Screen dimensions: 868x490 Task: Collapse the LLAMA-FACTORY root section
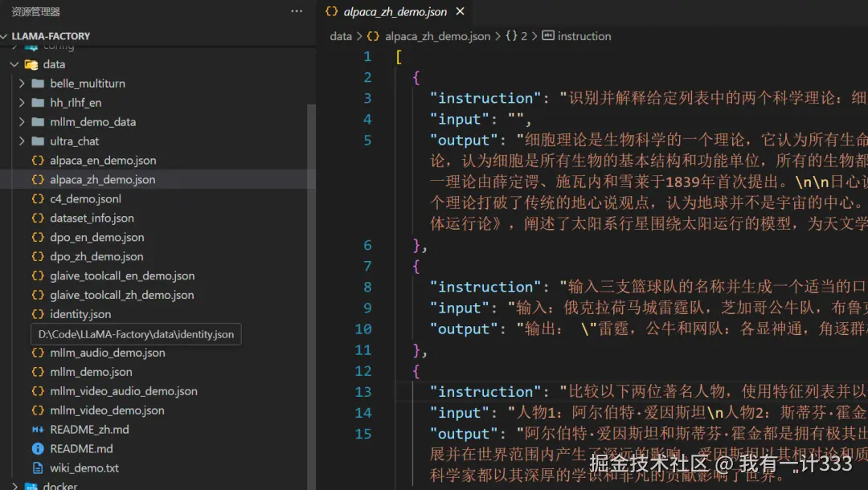(5, 36)
